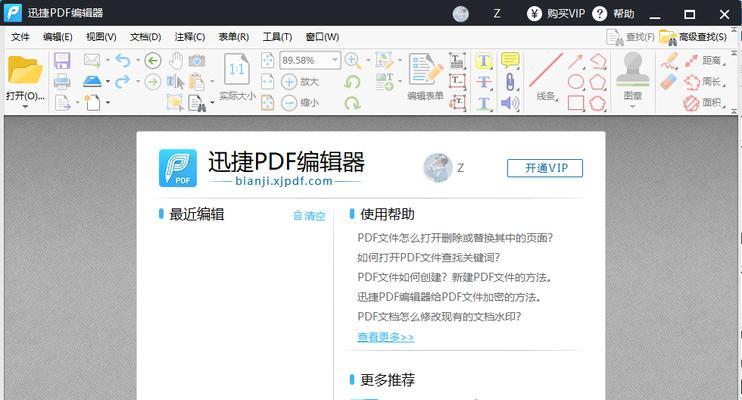742x400 pixels.
Task: Click the zoom in (放大) plus button
Action: [289, 81]
